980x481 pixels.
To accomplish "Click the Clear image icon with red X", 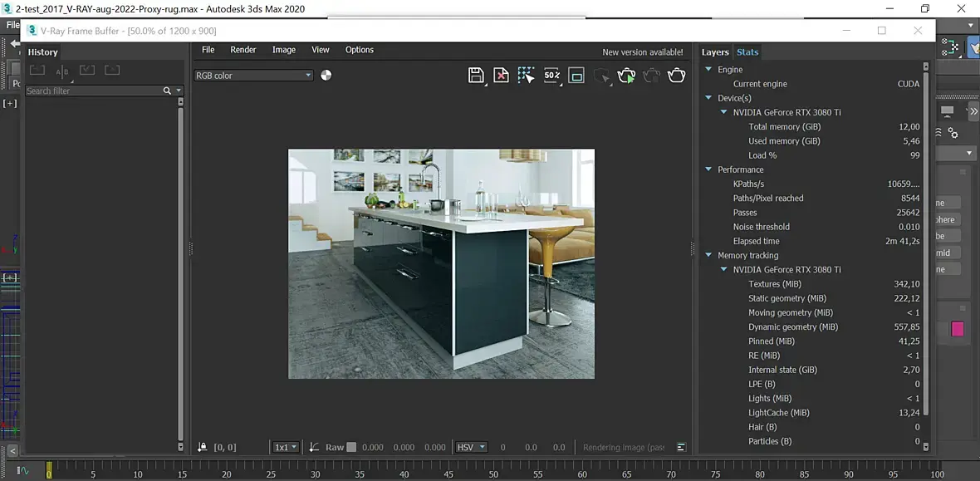I will pyautogui.click(x=501, y=76).
